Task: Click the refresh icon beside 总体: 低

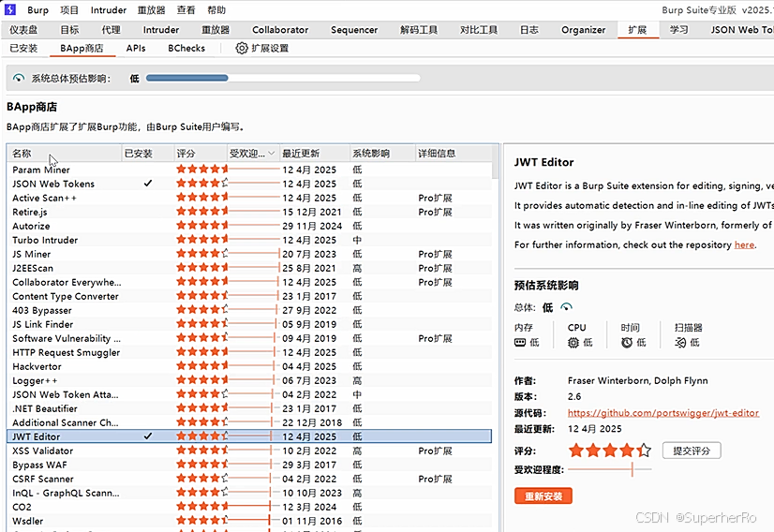Action: (x=567, y=307)
